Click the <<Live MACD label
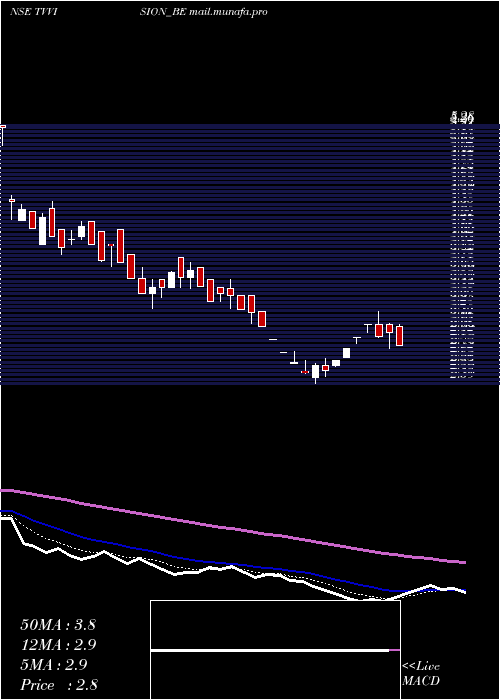Screen dimensions: 500x700 coord(421,673)
